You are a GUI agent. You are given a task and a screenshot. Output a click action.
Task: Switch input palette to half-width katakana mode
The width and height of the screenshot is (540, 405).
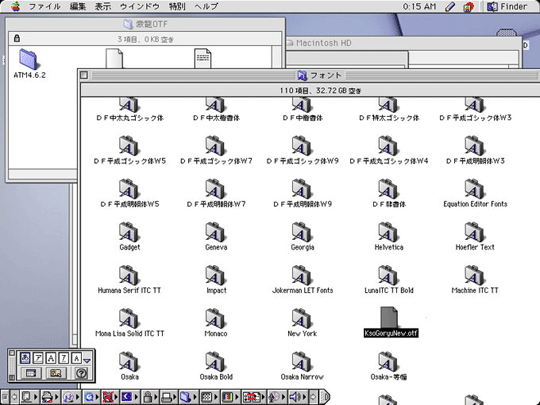pos(63,358)
